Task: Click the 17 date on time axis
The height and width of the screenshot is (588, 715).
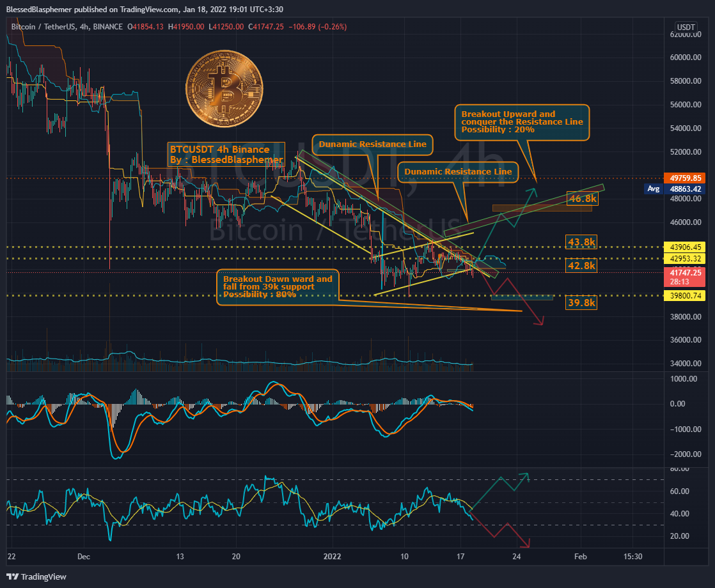Action: point(460,557)
